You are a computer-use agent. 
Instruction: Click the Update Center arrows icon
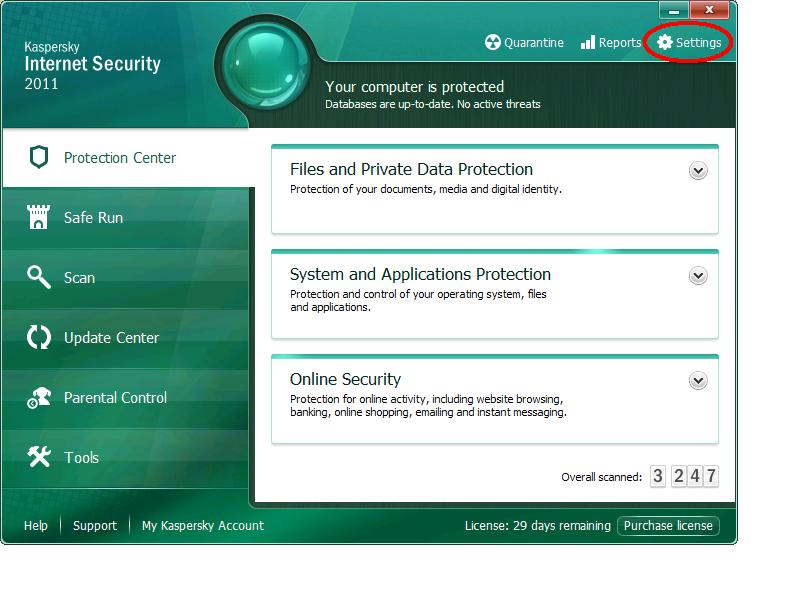click(39, 337)
